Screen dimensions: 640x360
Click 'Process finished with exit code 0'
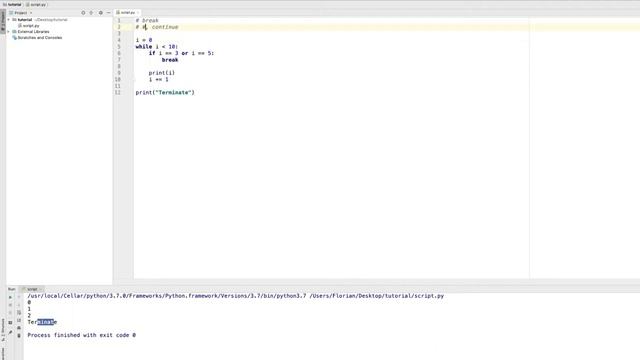click(82, 335)
